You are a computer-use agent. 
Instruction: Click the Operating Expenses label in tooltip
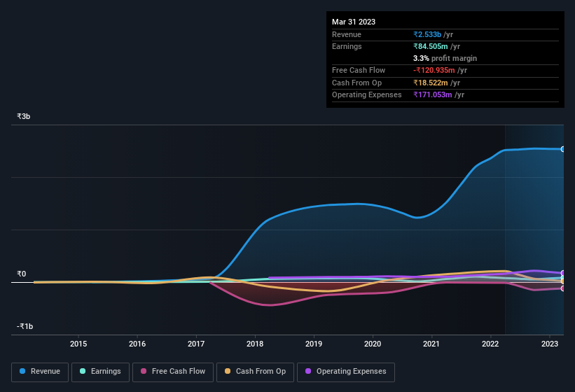click(367, 95)
